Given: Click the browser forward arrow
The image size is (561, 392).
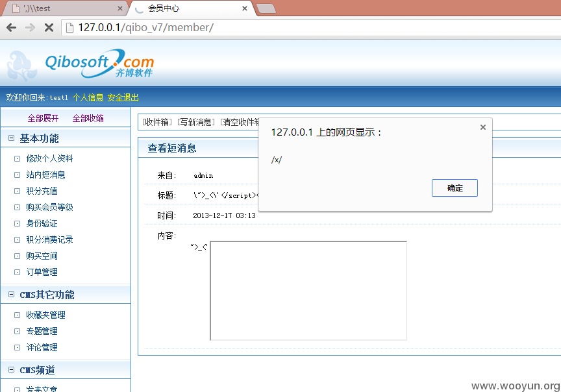Looking at the screenshot, I should (x=30, y=27).
